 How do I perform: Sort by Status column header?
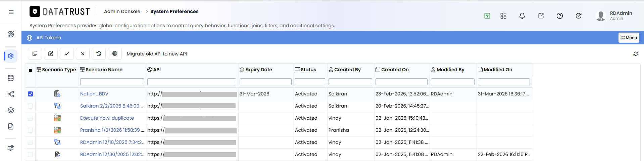305,70
